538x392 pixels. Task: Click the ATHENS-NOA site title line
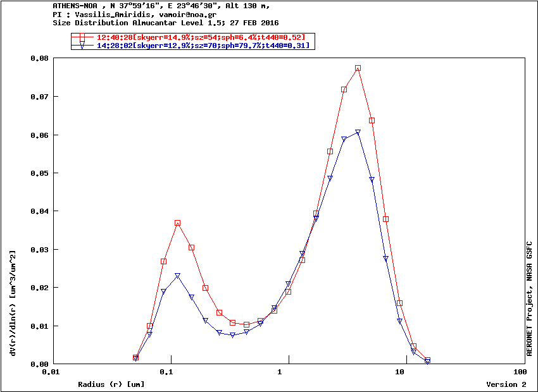[161, 6]
